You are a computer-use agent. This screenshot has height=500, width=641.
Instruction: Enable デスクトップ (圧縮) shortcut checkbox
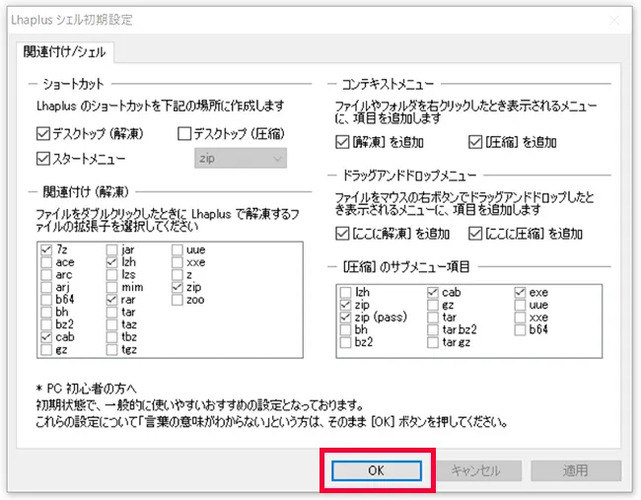(x=184, y=133)
